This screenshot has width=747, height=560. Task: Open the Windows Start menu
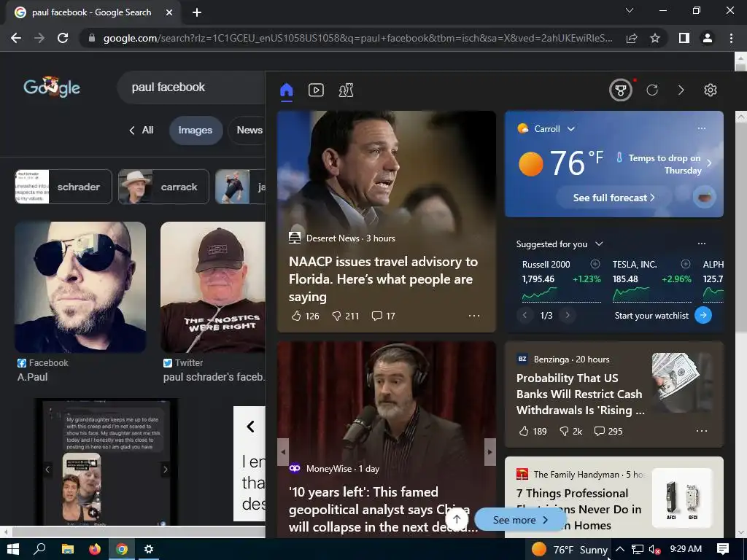(13, 549)
